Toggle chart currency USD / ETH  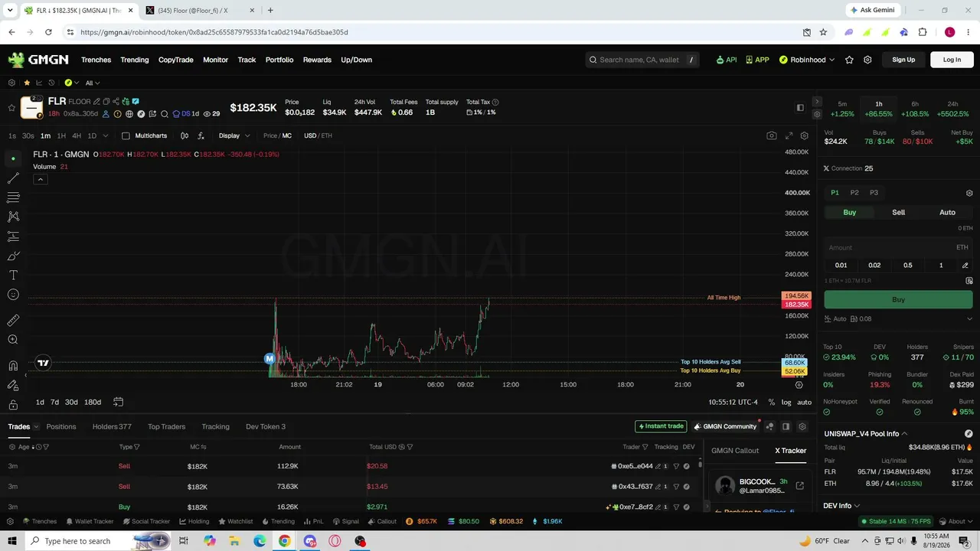[318, 135]
